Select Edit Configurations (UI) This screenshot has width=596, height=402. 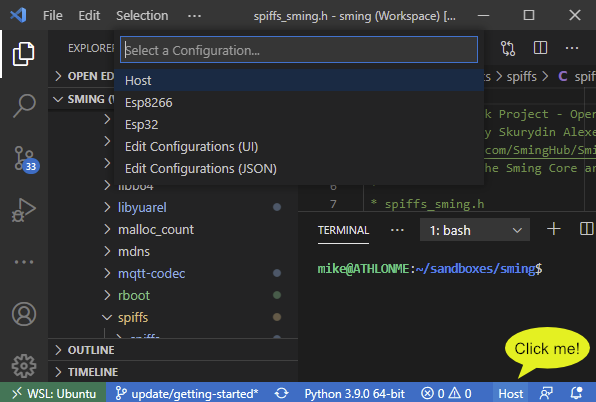(x=299, y=146)
